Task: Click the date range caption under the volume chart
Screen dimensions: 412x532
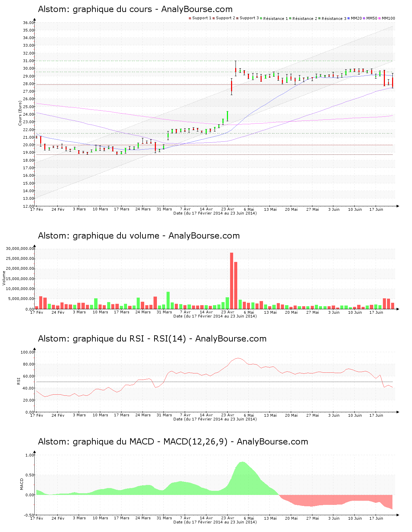Action: click(215, 316)
